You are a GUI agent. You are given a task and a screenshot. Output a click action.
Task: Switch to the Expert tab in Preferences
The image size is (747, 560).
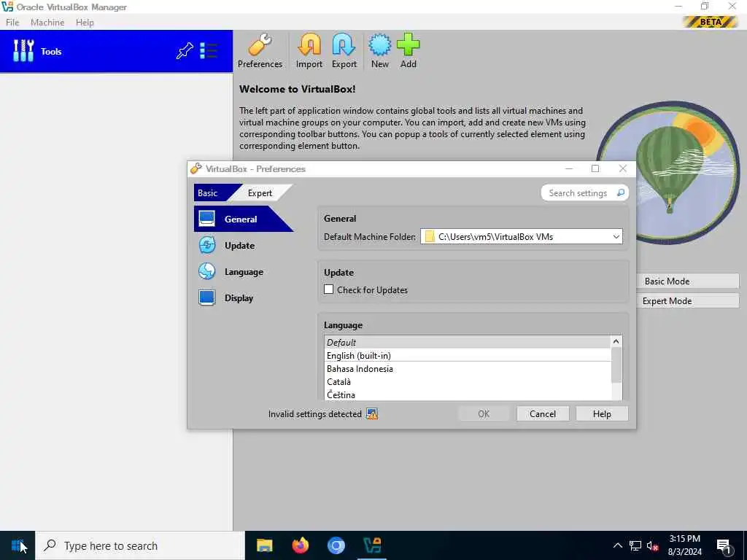point(260,192)
